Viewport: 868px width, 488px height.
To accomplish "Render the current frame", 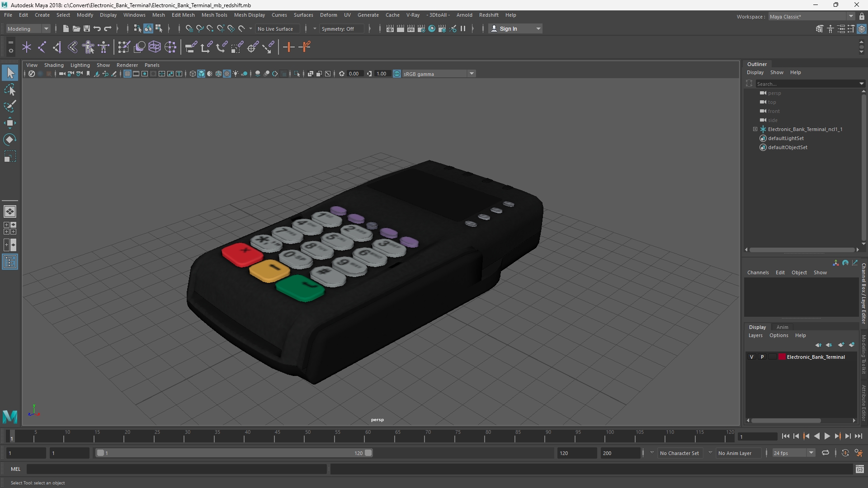I will [400, 28].
